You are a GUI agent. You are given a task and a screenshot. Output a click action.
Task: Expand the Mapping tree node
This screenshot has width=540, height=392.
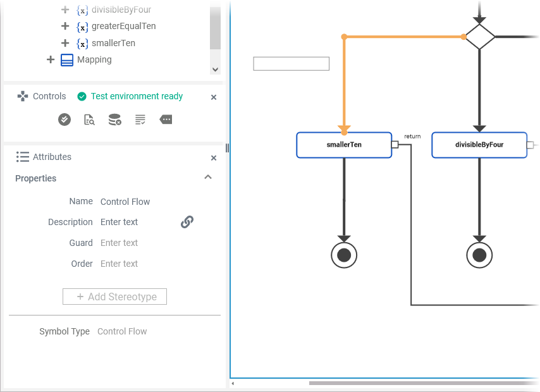(x=51, y=59)
